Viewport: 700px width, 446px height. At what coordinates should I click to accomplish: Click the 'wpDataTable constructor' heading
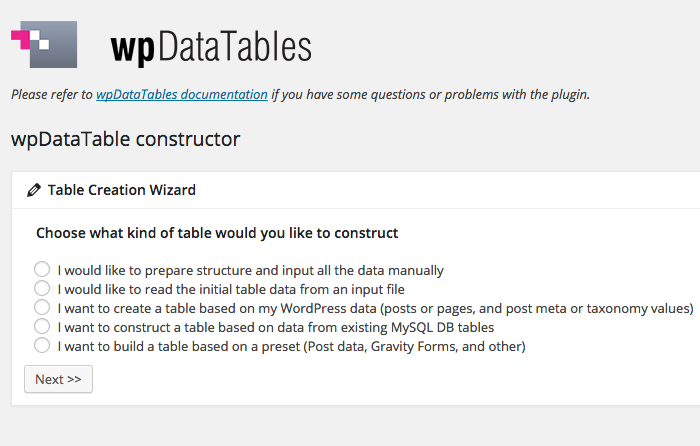pyautogui.click(x=125, y=139)
